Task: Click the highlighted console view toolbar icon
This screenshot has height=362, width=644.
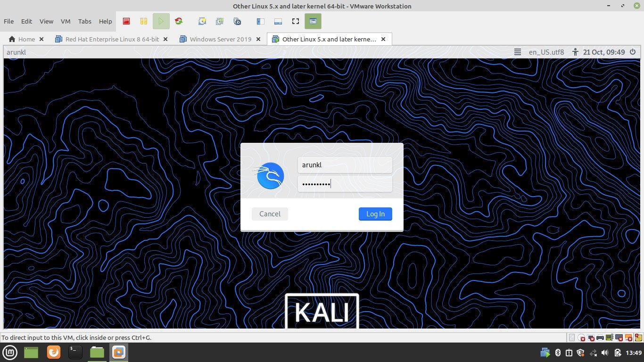Action: tap(313, 21)
